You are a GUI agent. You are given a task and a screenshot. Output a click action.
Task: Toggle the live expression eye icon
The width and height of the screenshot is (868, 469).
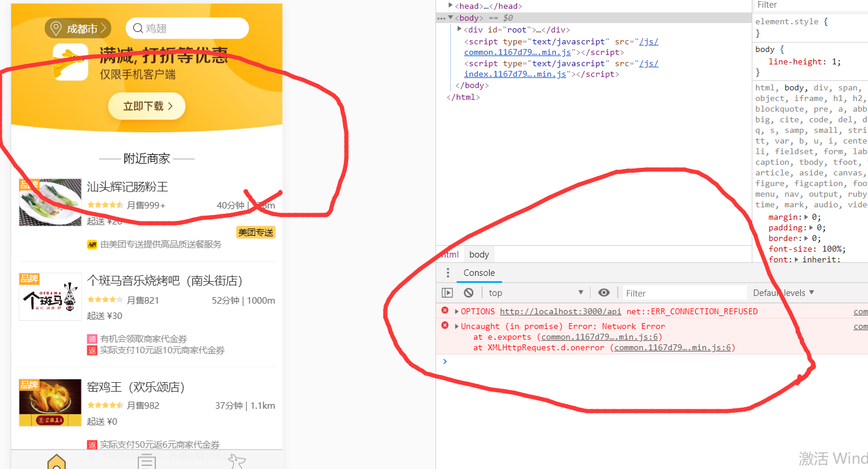click(x=604, y=293)
